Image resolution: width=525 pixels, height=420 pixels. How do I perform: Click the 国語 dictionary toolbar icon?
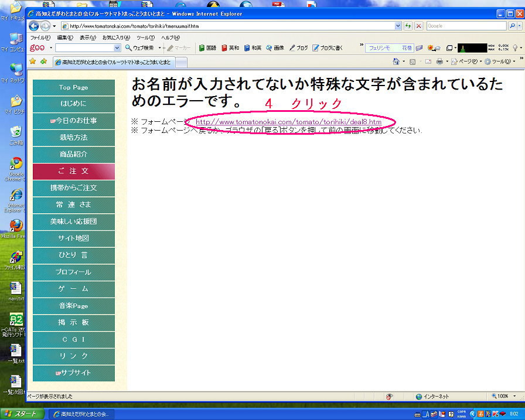pyautogui.click(x=207, y=48)
